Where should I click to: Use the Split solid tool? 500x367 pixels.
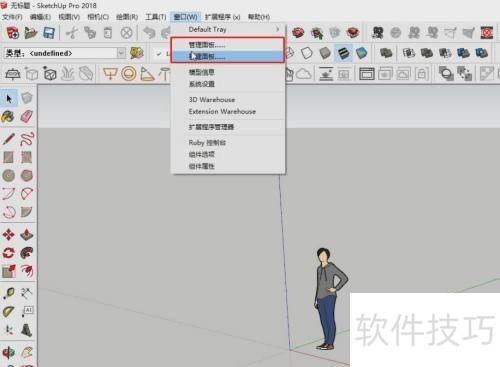point(481,53)
